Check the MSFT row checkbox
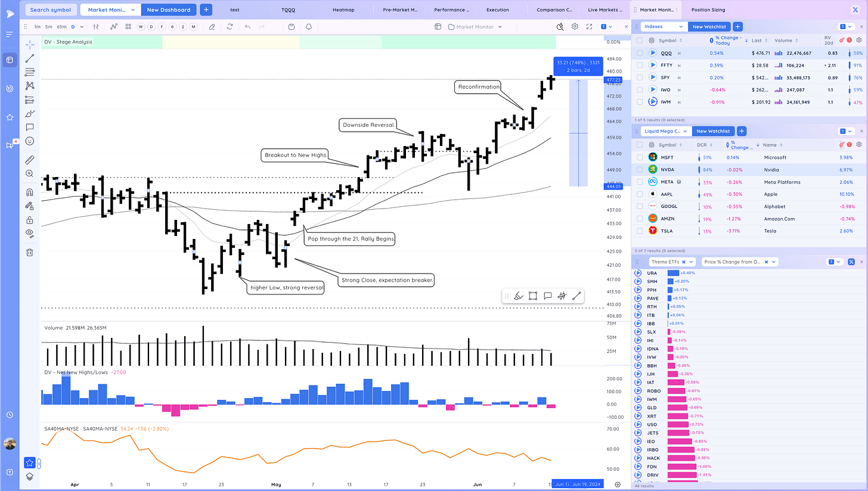The width and height of the screenshot is (868, 491). [x=640, y=157]
